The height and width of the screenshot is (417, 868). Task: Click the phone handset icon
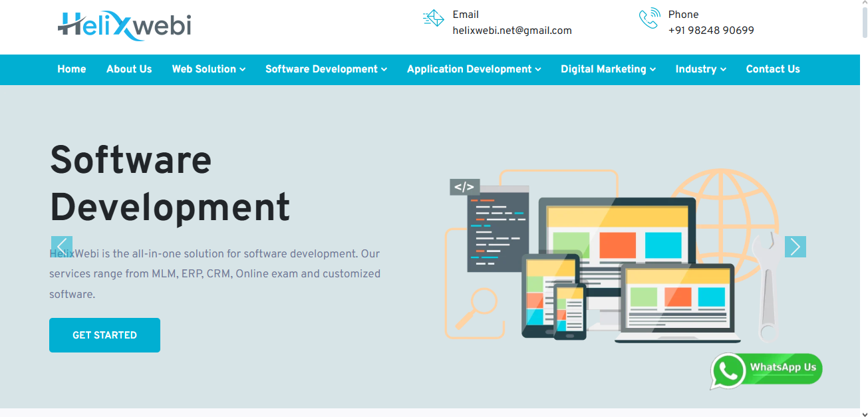pos(649,19)
